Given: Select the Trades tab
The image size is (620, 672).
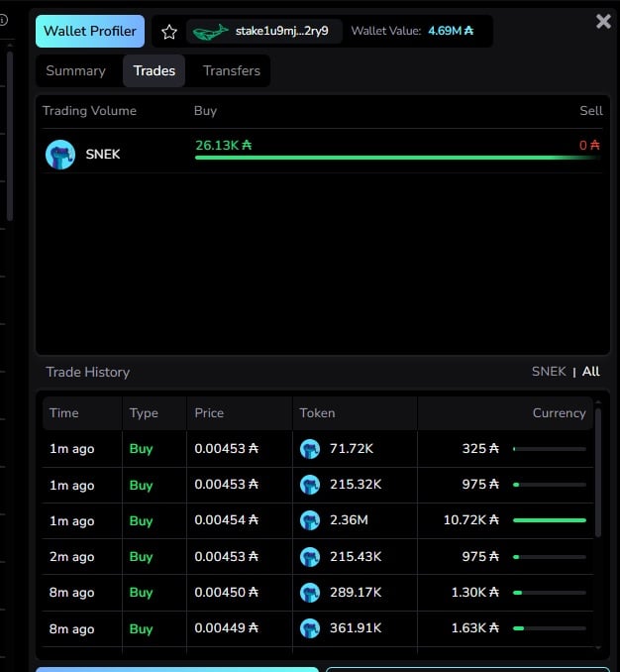Looking at the screenshot, I should pos(154,70).
